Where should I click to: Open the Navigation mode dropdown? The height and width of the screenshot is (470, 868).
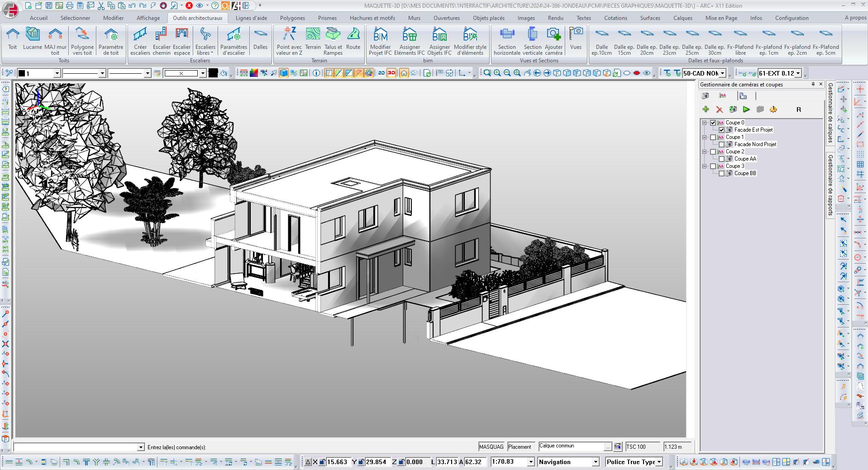(596, 462)
